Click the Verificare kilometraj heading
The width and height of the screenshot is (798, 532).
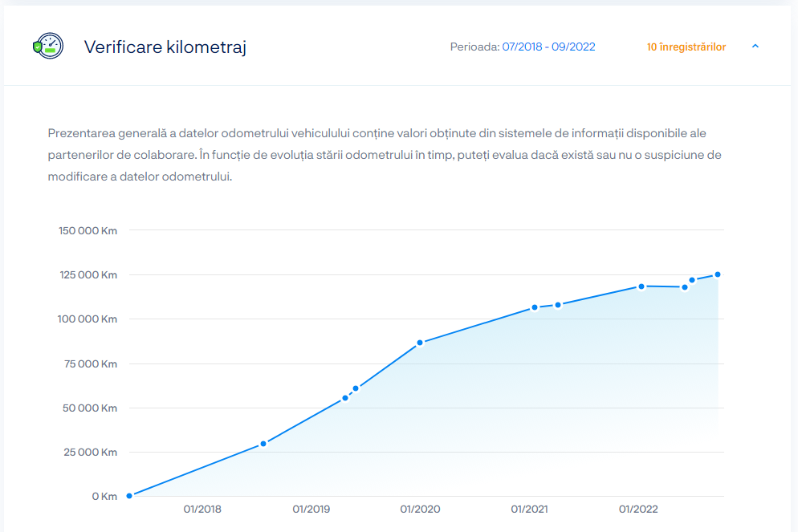coord(165,47)
